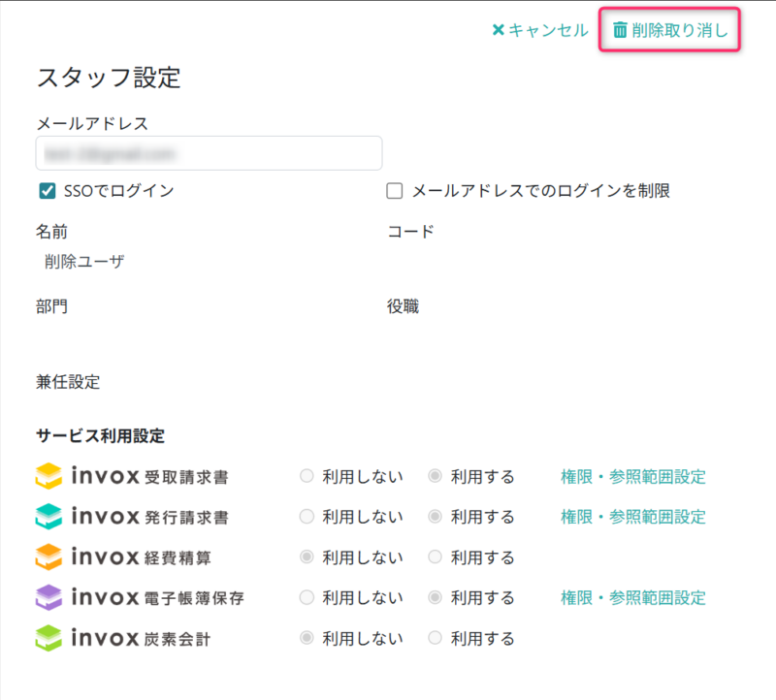This screenshot has height=700, width=776.
Task: Select 利用しない for invox 受取請求書
Action: point(307,476)
